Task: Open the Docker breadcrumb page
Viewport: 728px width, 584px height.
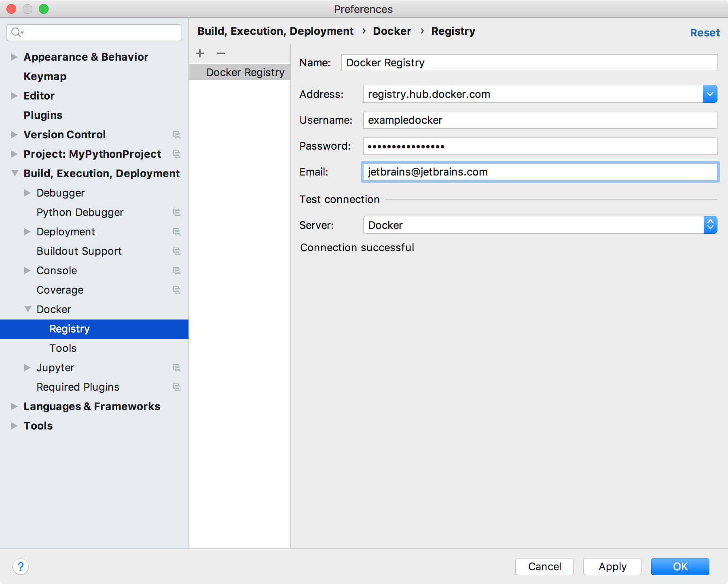Action: [x=392, y=31]
